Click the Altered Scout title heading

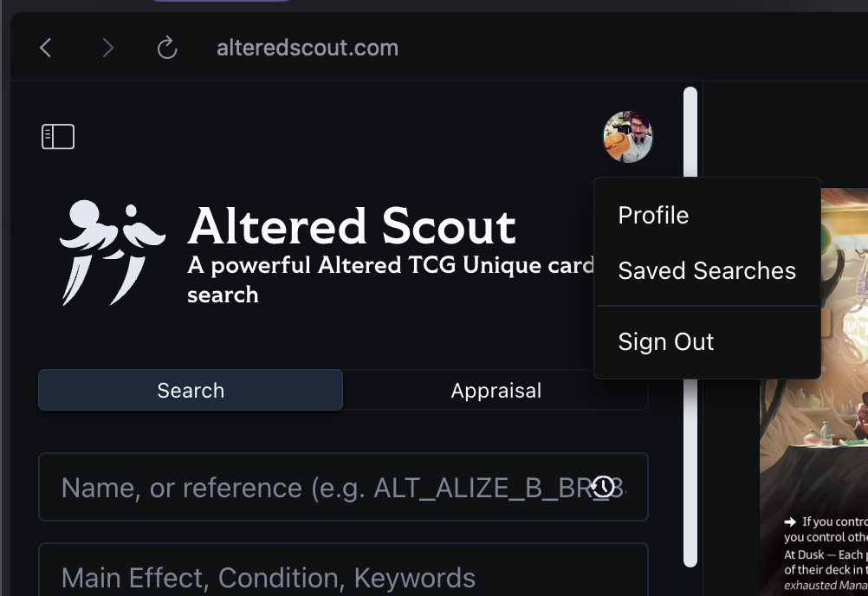[x=352, y=226]
